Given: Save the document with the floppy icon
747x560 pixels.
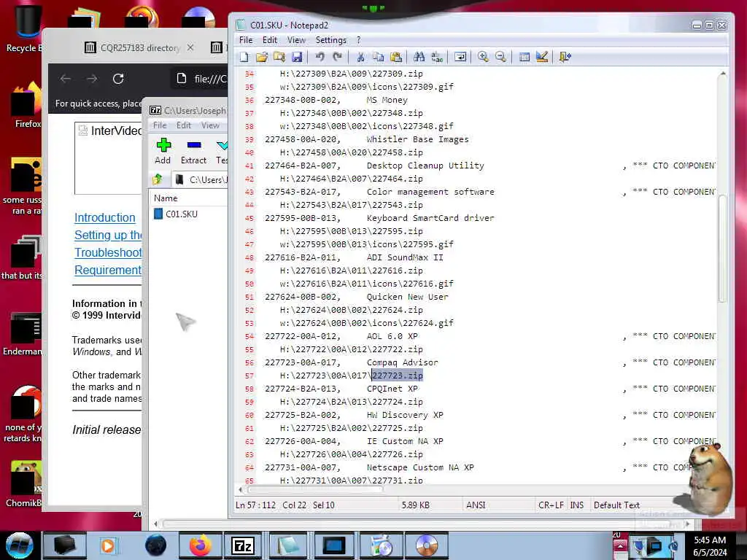Looking at the screenshot, I should tap(297, 57).
